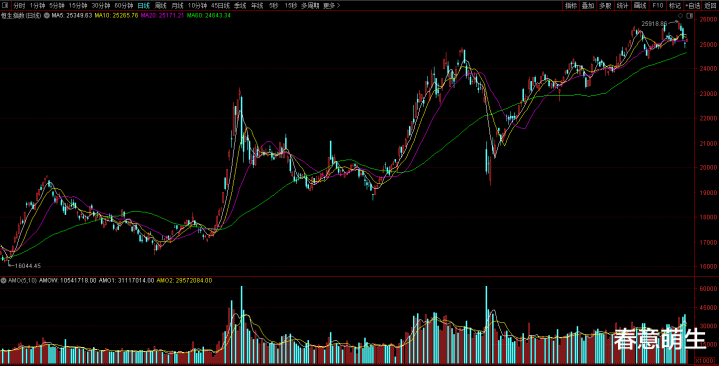
Task: Click the 返回 back button
Action: pos(710,6)
